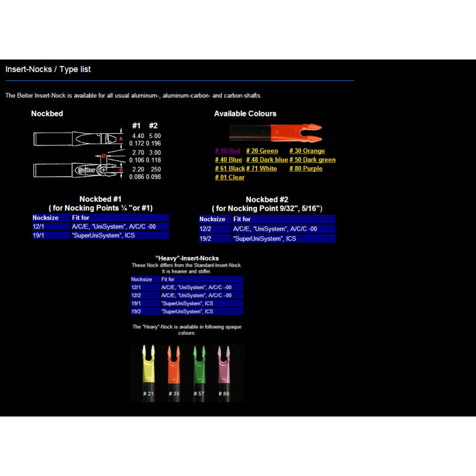Select the # 40 Blue link
The height and width of the screenshot is (476, 476).
point(228,159)
